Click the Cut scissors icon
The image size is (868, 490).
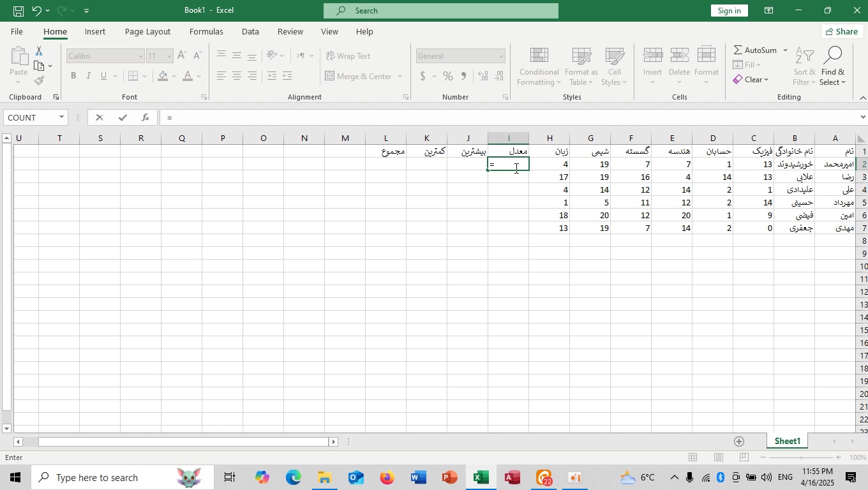coord(39,51)
